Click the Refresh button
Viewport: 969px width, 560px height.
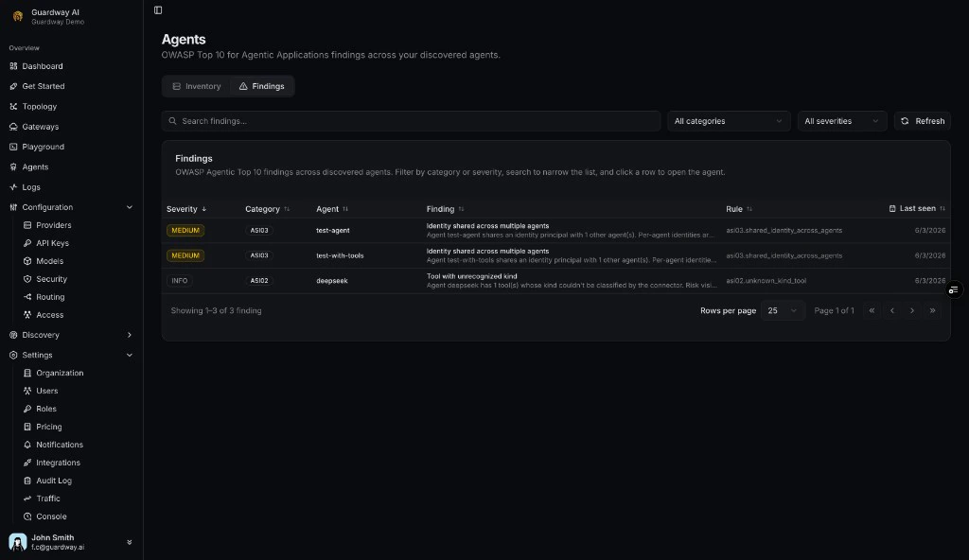tap(922, 121)
